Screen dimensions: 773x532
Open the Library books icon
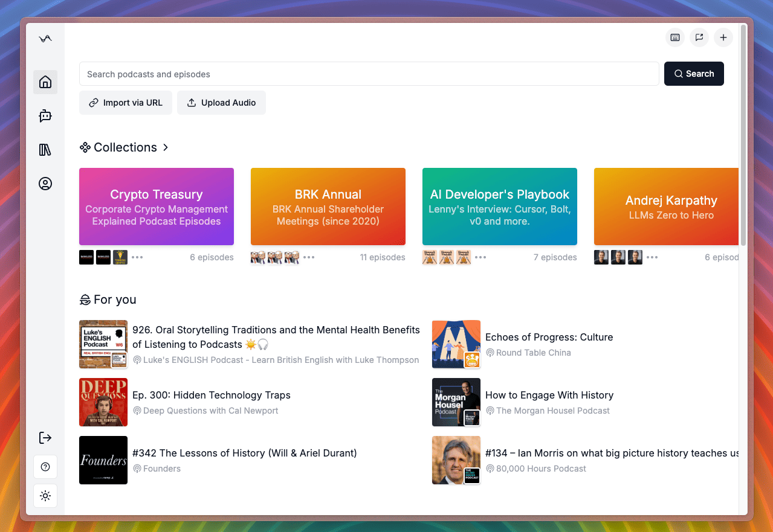pyautogui.click(x=45, y=150)
